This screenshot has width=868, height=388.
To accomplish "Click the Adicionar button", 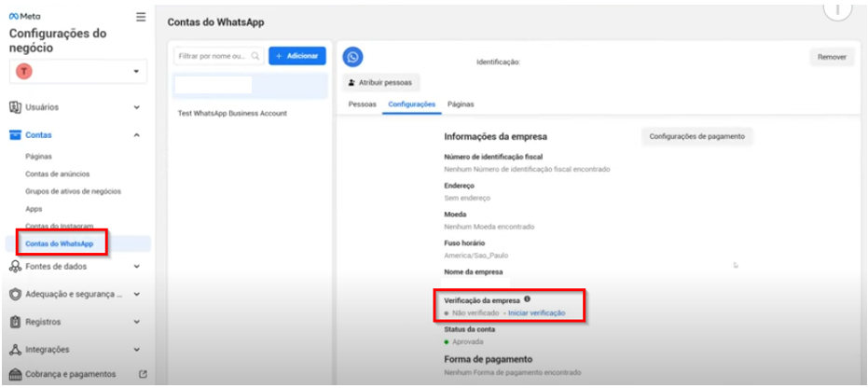I will [297, 56].
